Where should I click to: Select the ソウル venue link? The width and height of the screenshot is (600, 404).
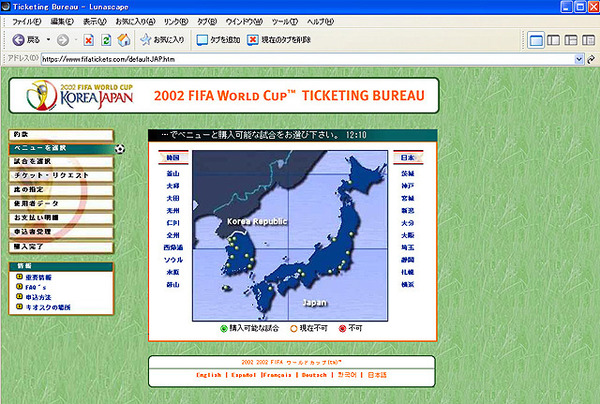click(x=173, y=260)
